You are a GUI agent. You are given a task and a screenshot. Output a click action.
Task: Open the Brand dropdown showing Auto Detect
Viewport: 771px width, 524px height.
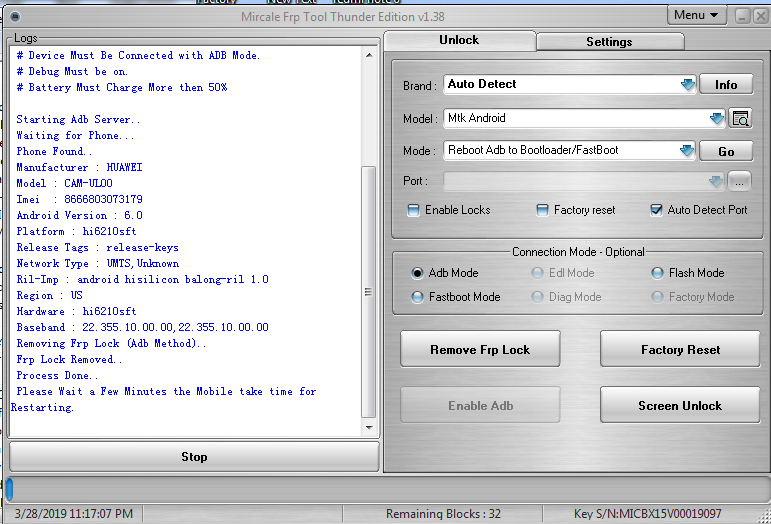569,85
